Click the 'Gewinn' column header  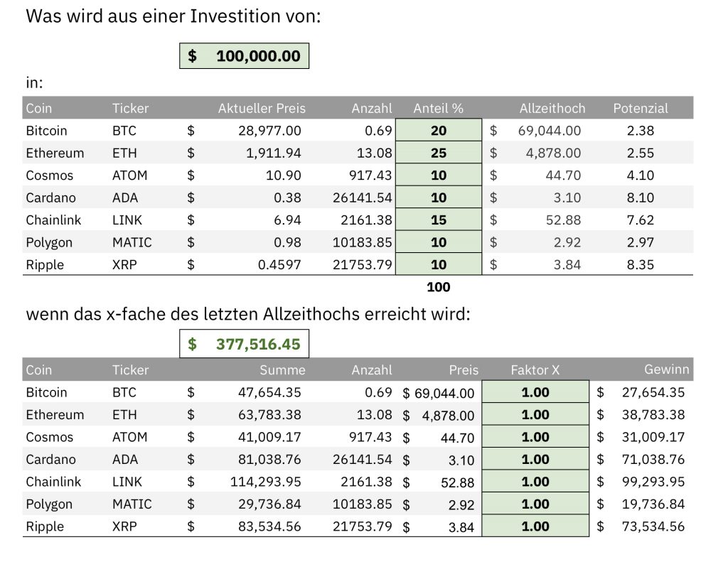(667, 369)
